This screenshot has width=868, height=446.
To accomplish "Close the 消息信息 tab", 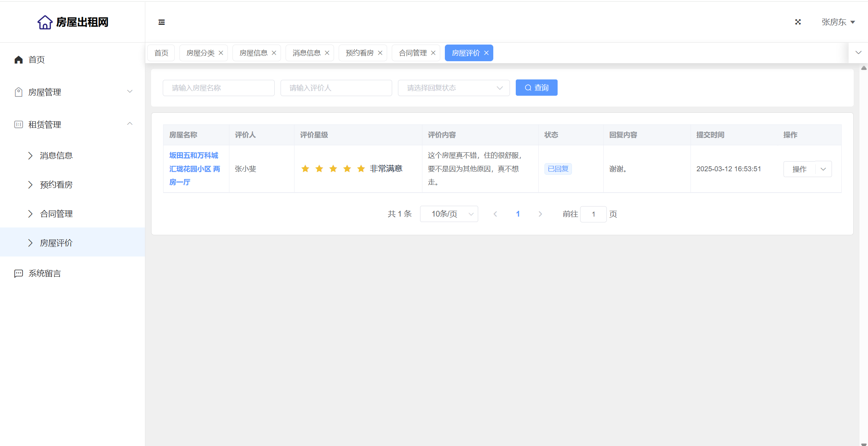I will tap(327, 53).
